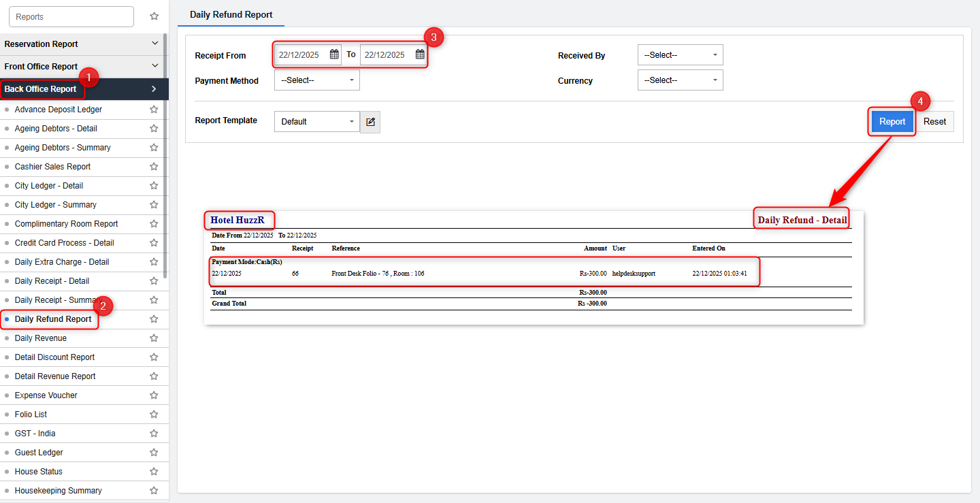The image size is (980, 503).
Task: Click the Receipt From date field
Action: [x=308, y=55]
